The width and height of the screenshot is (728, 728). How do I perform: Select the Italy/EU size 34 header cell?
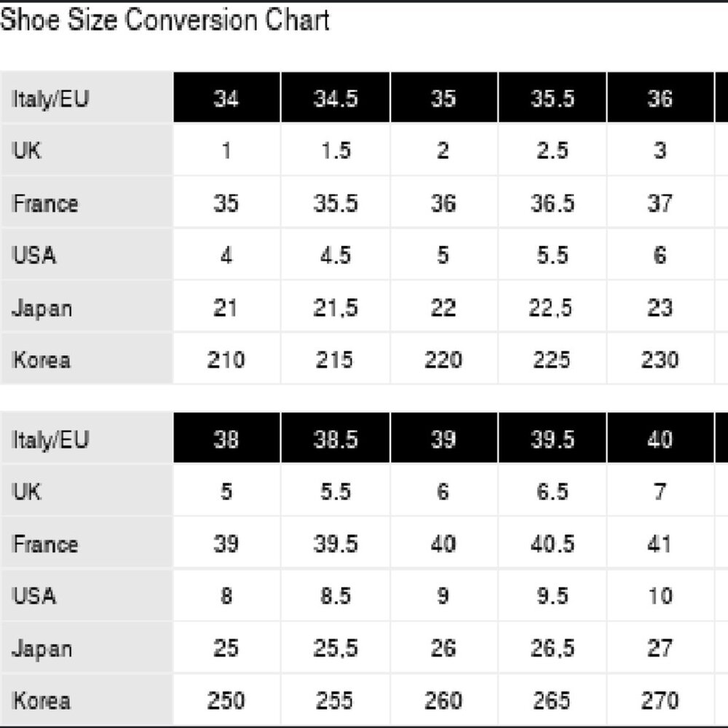pyautogui.click(x=226, y=98)
